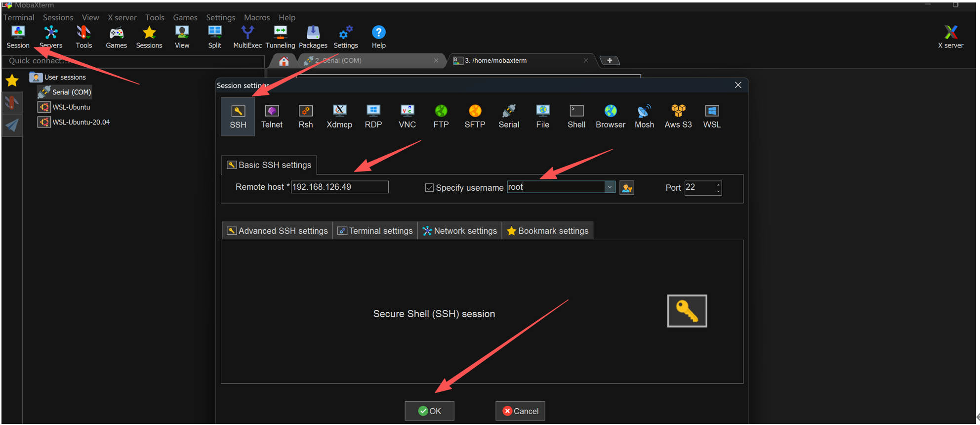The width and height of the screenshot is (980, 425).
Task: Click the Port number field
Action: (699, 188)
